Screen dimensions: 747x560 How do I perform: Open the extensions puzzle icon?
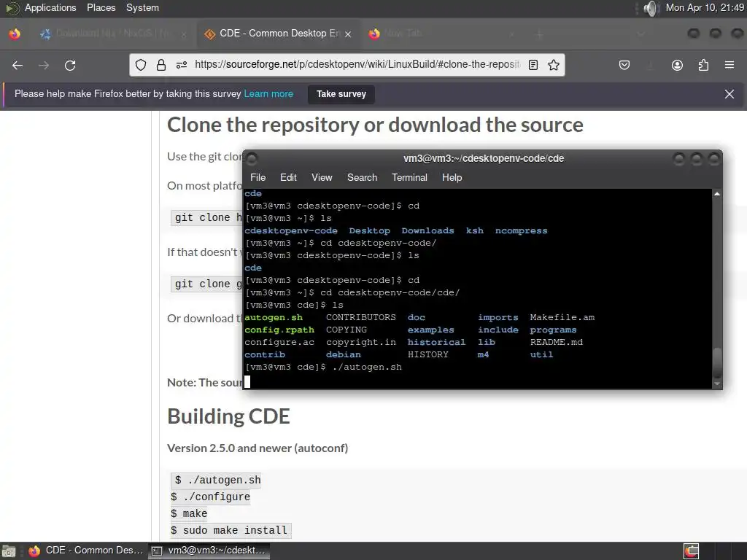coord(703,65)
